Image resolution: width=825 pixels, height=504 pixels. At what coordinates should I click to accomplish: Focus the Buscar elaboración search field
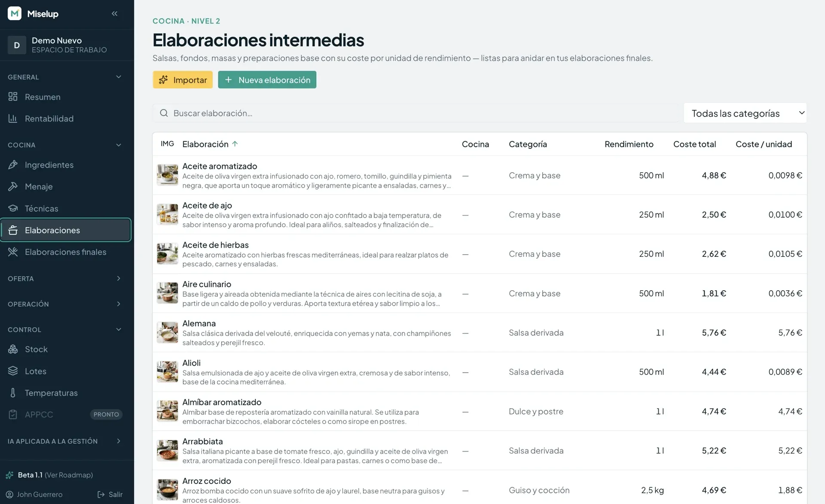pyautogui.click(x=416, y=113)
